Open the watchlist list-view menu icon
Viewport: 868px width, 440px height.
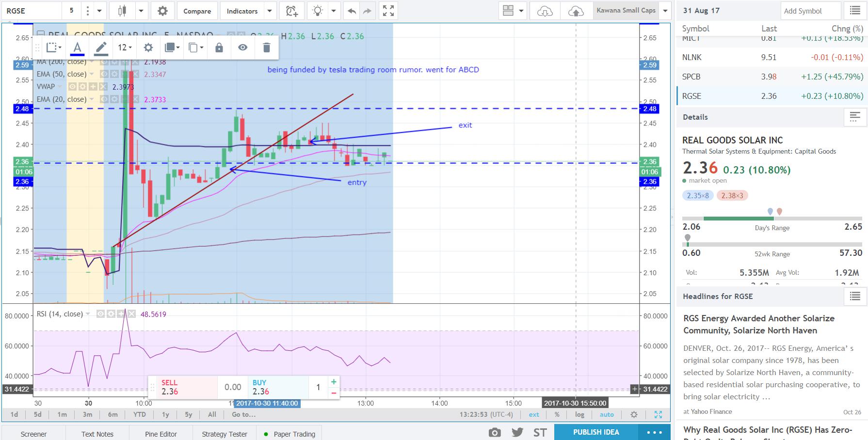[855, 11]
